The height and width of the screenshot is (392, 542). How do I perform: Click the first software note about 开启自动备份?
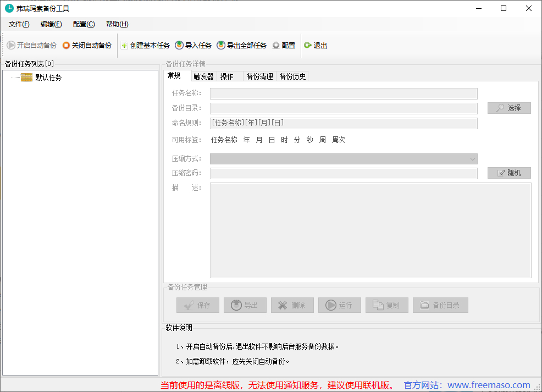point(257,346)
